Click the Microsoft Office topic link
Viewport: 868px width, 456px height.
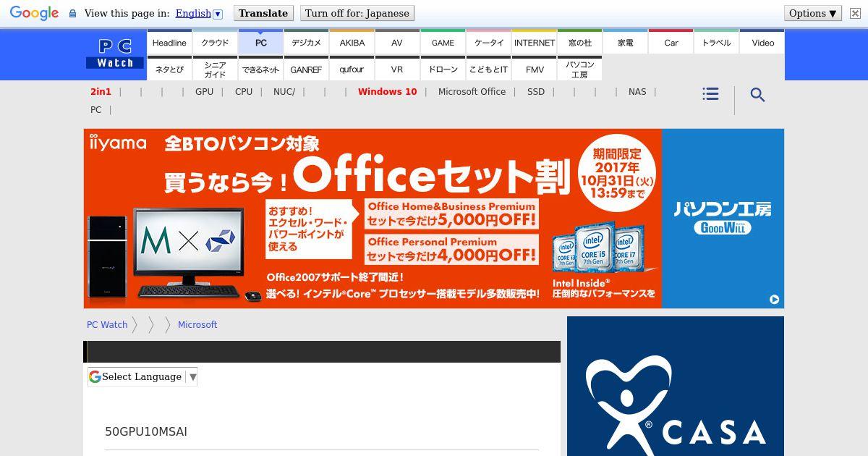[x=472, y=91]
